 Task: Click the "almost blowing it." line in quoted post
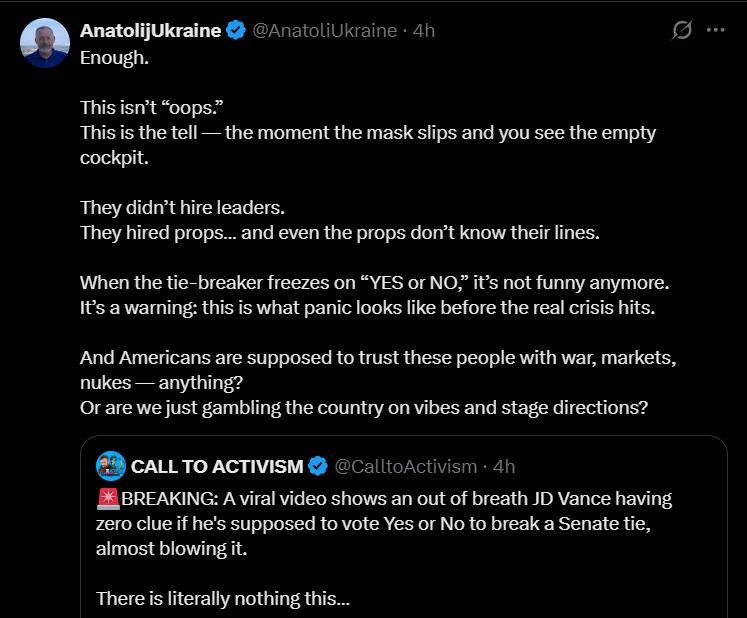click(x=172, y=548)
